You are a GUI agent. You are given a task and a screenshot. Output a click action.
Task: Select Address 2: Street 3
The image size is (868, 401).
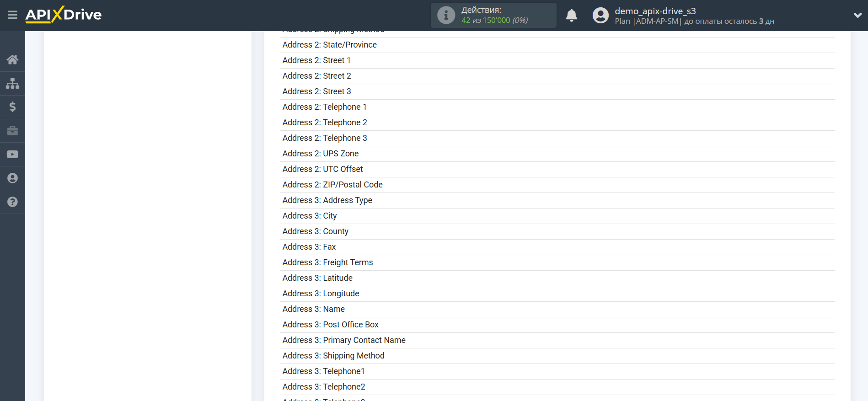tap(557, 91)
